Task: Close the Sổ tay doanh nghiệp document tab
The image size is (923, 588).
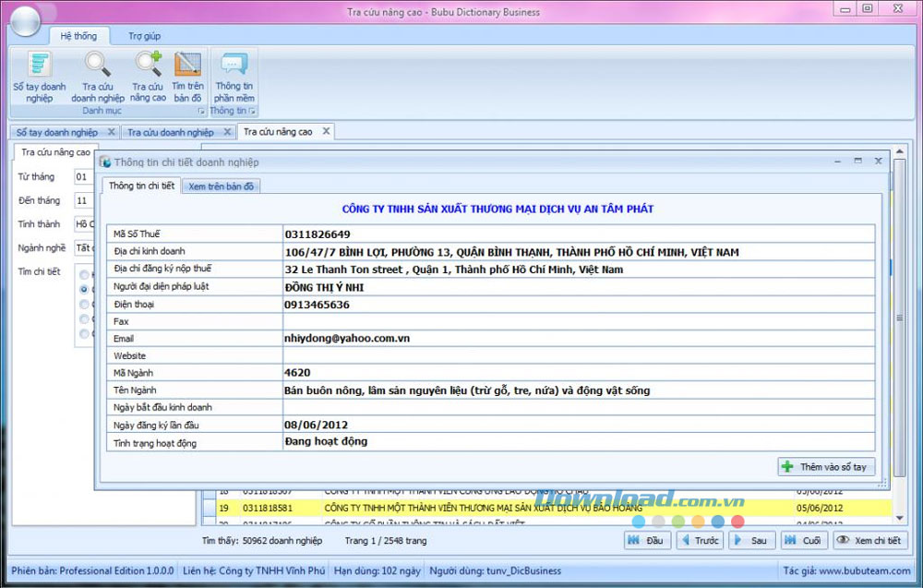Action: point(111,132)
